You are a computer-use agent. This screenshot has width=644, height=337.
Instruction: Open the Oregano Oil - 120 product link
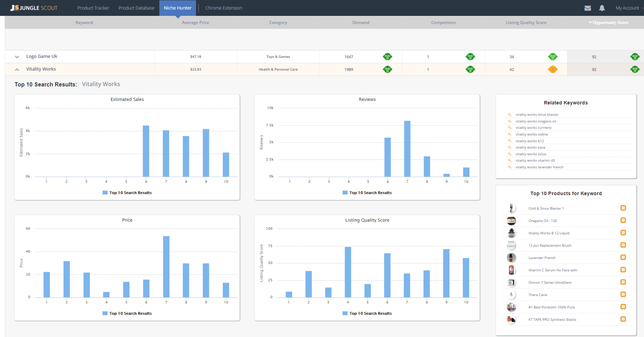click(542, 221)
